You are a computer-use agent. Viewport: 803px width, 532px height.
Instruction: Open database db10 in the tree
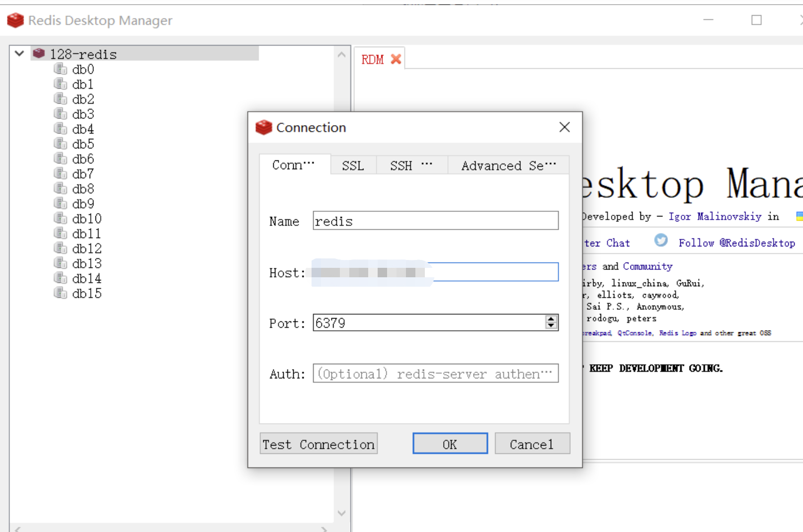click(x=87, y=219)
